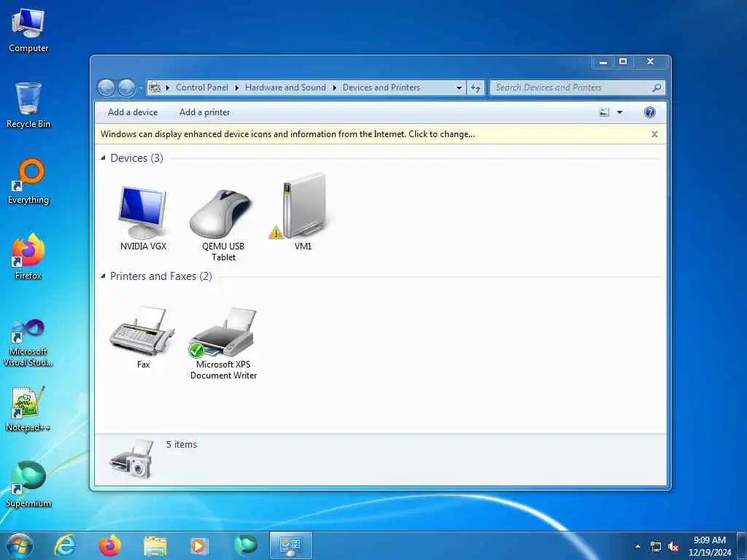This screenshot has width=747, height=560.
Task: Open the Windows Start menu
Action: (x=20, y=545)
